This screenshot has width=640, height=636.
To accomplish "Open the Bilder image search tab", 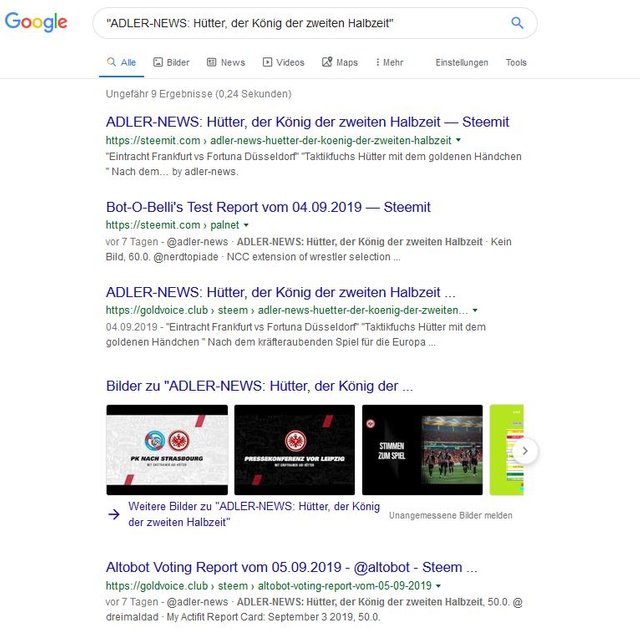I will (x=171, y=62).
